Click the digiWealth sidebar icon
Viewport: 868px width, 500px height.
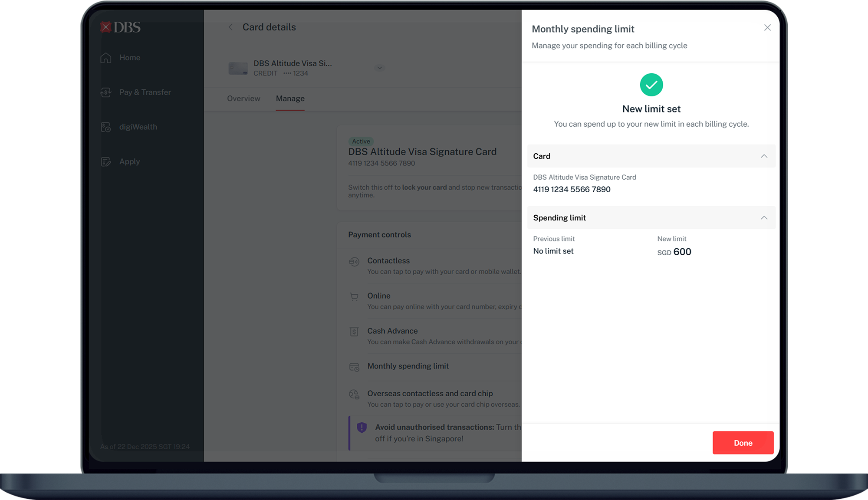[x=106, y=127]
